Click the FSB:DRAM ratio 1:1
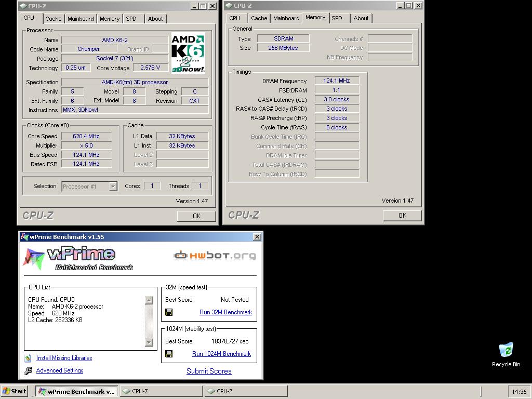 pos(336,90)
